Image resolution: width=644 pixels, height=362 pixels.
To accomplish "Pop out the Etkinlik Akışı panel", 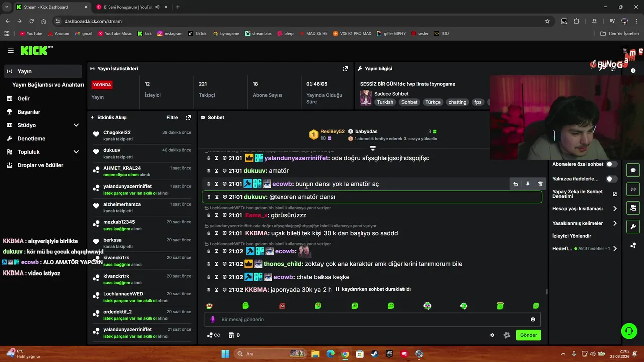I will [x=188, y=117].
